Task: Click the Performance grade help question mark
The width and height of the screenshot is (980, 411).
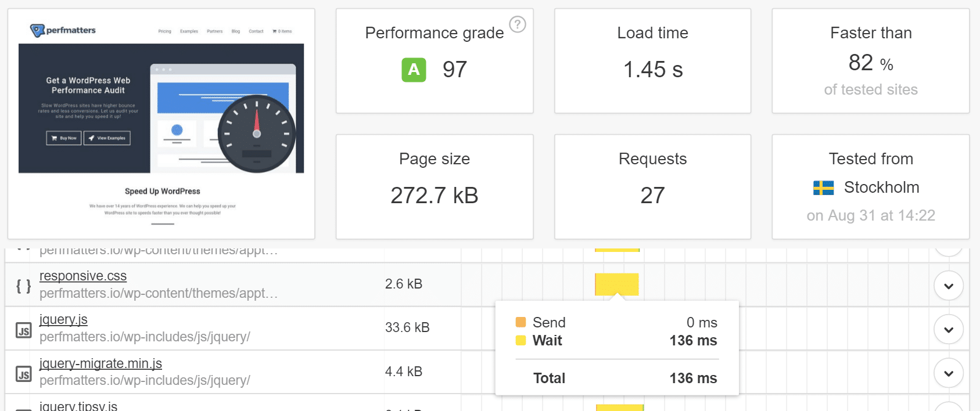Action: tap(517, 24)
